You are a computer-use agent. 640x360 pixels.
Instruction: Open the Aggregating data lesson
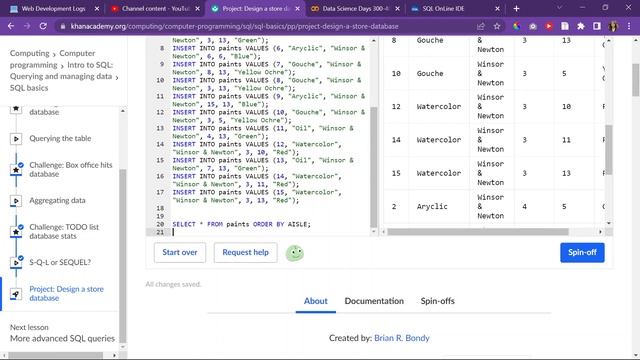(57, 201)
